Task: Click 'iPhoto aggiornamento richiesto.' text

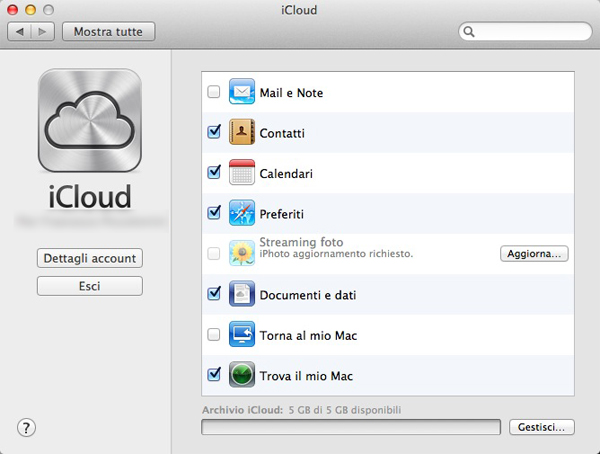Action: click(x=336, y=254)
